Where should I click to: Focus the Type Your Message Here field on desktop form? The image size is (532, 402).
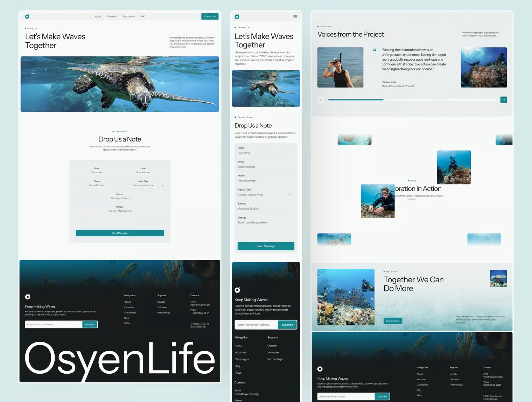pyautogui.click(x=120, y=216)
